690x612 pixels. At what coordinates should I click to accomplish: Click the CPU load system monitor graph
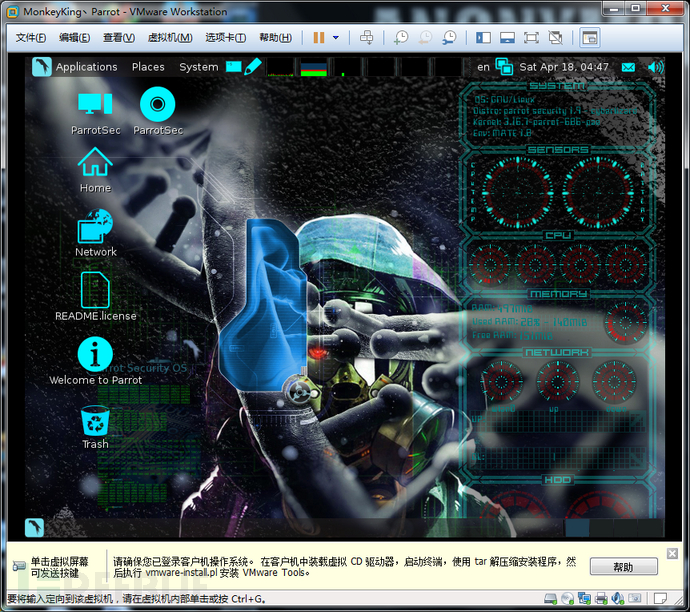coord(280,67)
